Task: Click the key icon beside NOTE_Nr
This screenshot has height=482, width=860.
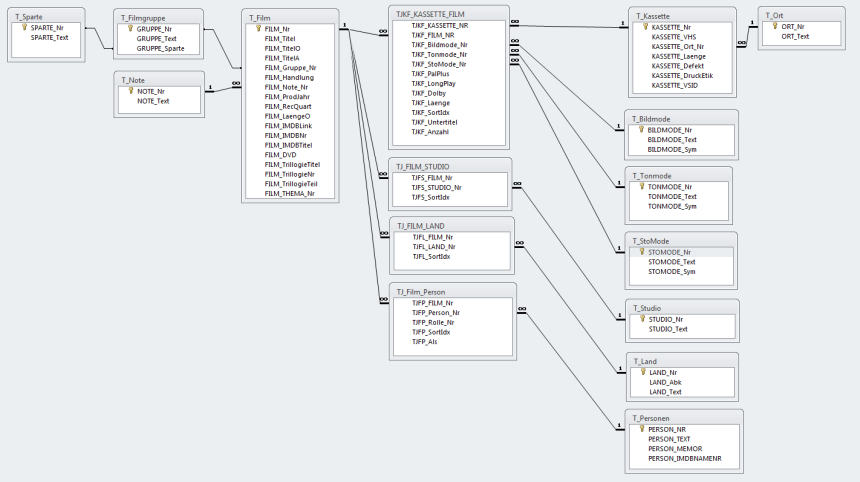Action: (x=129, y=90)
